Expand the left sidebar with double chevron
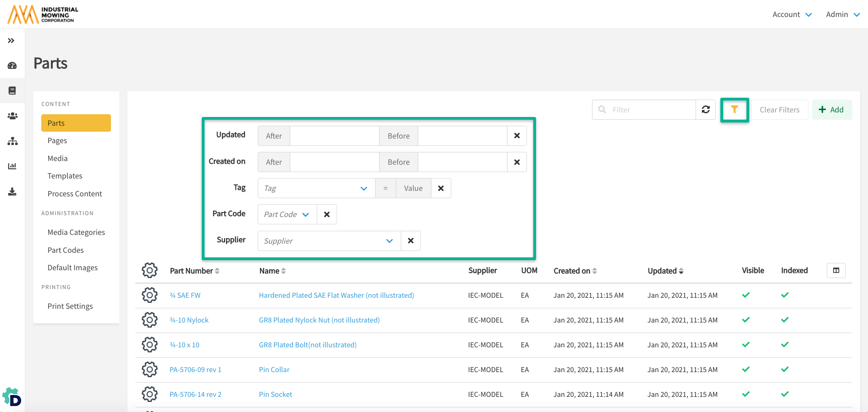 [11, 41]
